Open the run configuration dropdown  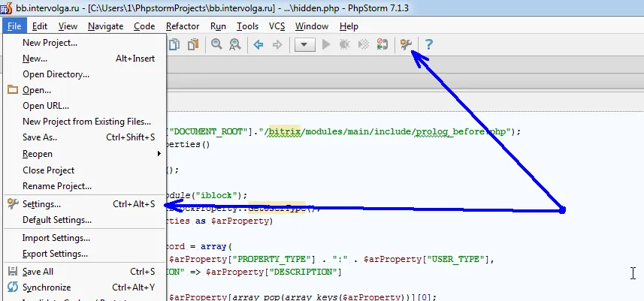[x=305, y=44]
